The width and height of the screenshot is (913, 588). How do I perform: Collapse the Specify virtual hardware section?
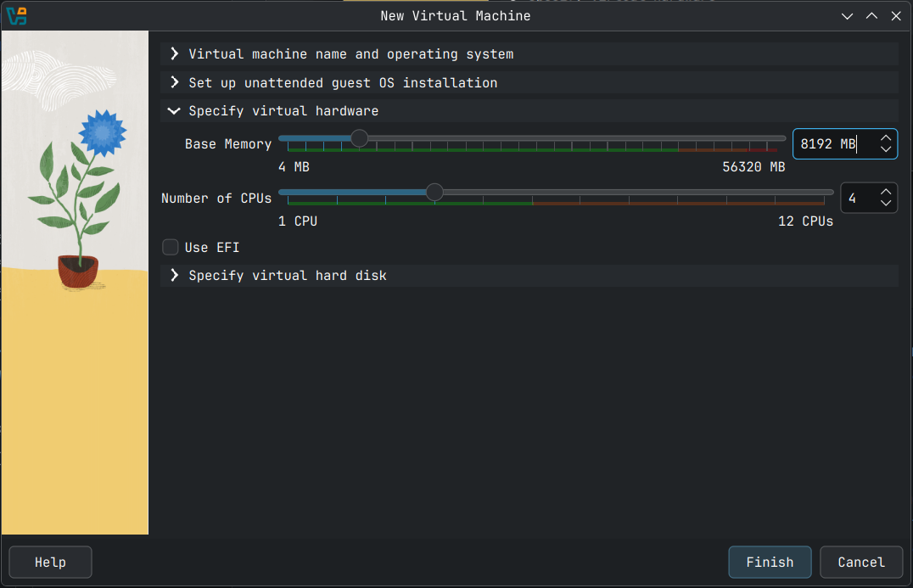pos(283,111)
